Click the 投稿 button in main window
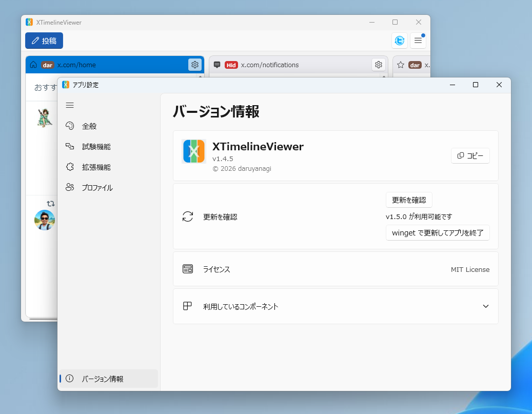 tap(44, 41)
